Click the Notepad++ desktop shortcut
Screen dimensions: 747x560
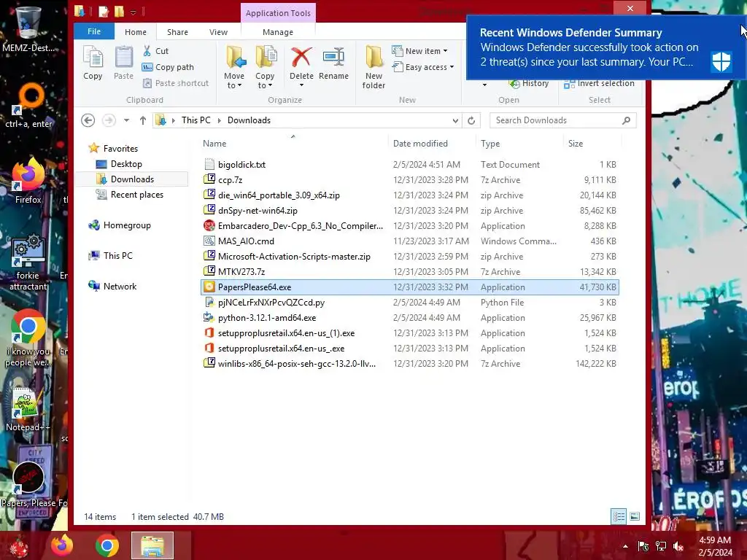pyautogui.click(x=27, y=410)
